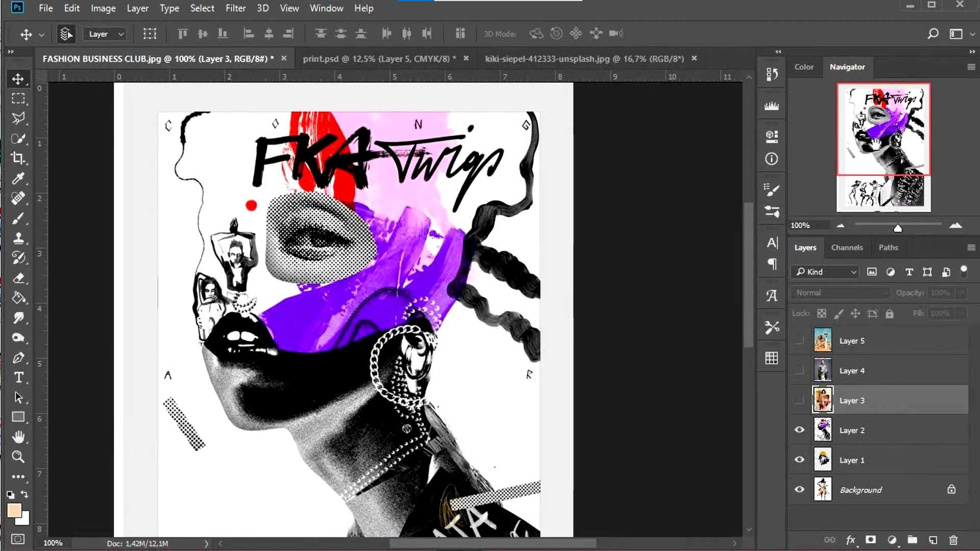
Task: Select the Move tool in toolbox
Action: coord(18,79)
